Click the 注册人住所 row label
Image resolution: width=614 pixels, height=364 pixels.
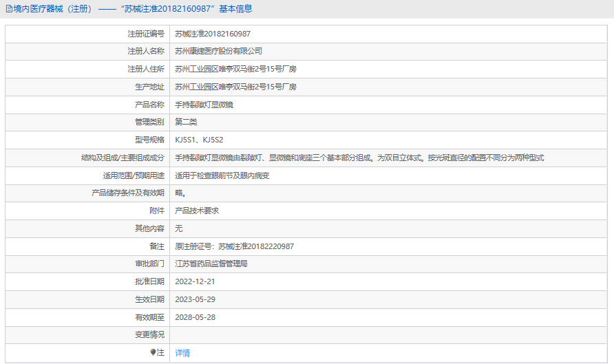pyautogui.click(x=146, y=69)
